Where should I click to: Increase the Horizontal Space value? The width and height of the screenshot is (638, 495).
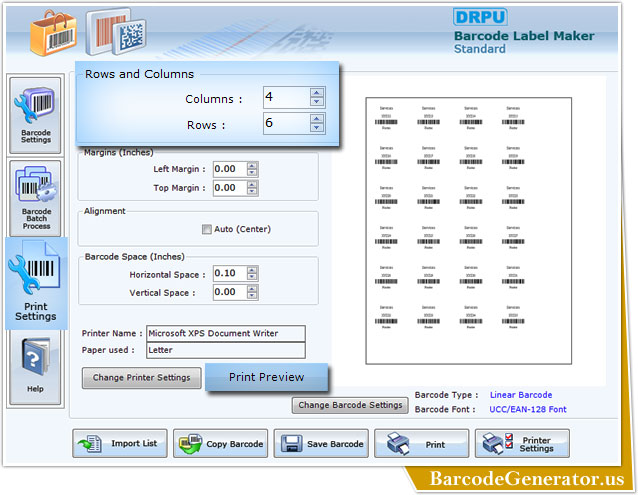252,270
